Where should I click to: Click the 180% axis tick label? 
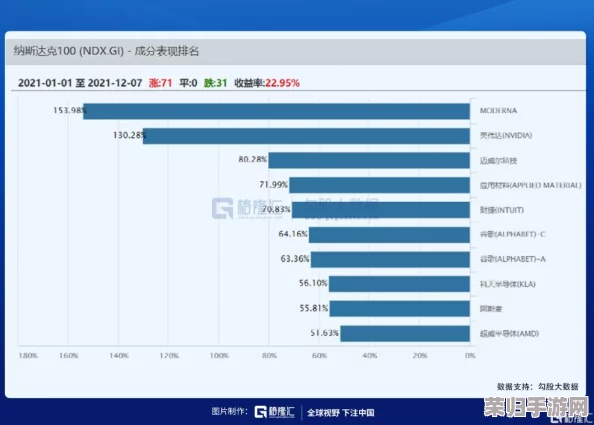(x=28, y=356)
